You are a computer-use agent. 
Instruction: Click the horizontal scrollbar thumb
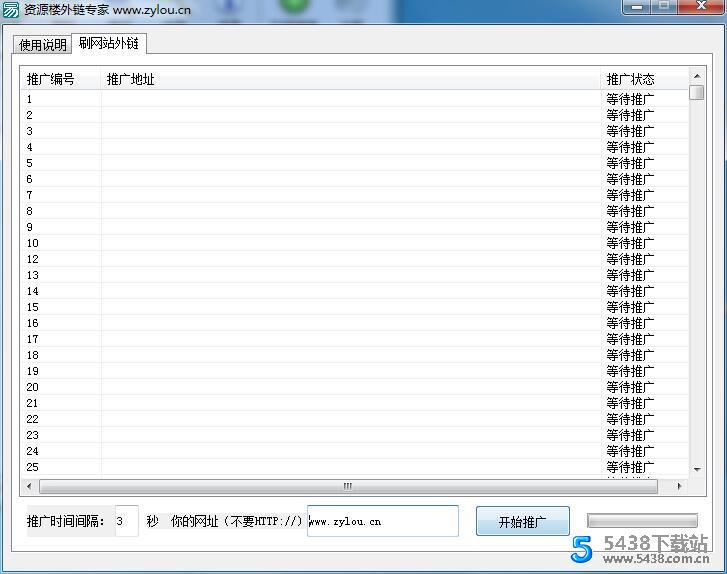coord(348,486)
